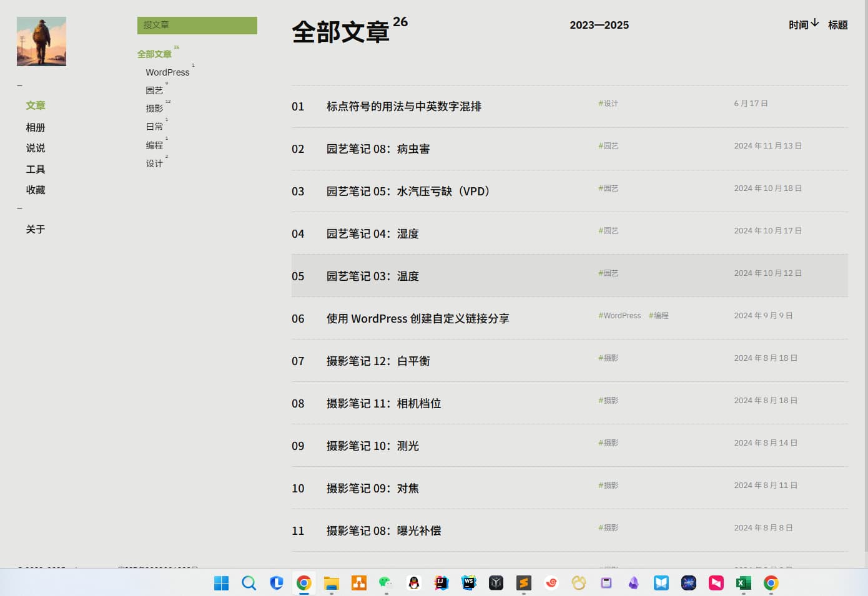Open File Explorer from the taskbar
The image size is (868, 596).
coord(332,583)
